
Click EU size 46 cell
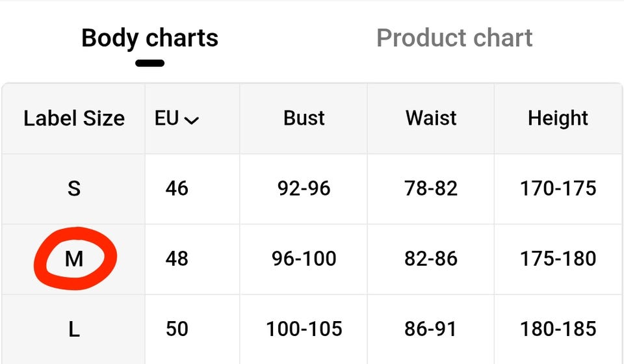tap(176, 188)
